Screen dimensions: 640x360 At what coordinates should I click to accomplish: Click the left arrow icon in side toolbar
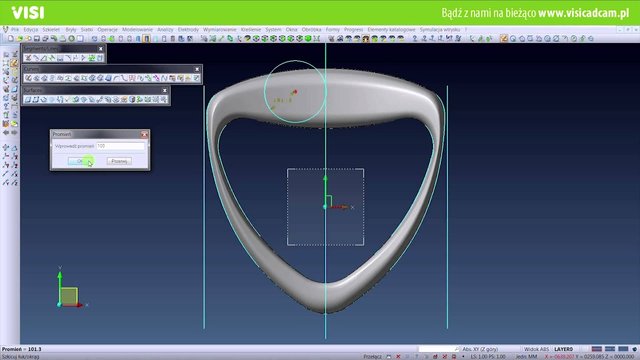[x=6, y=133]
